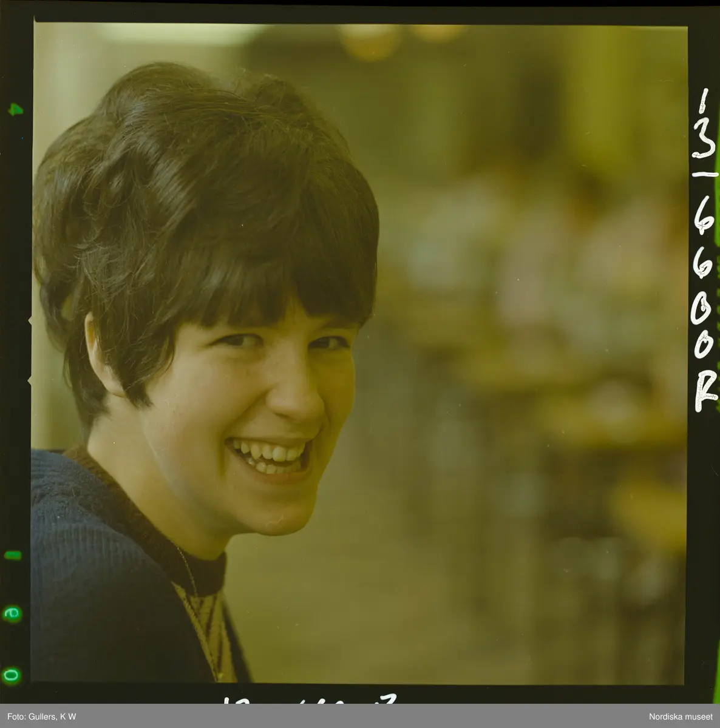Click the 'Foto: Gullers, K W' credit text
This screenshot has height=728, width=720.
39,716
